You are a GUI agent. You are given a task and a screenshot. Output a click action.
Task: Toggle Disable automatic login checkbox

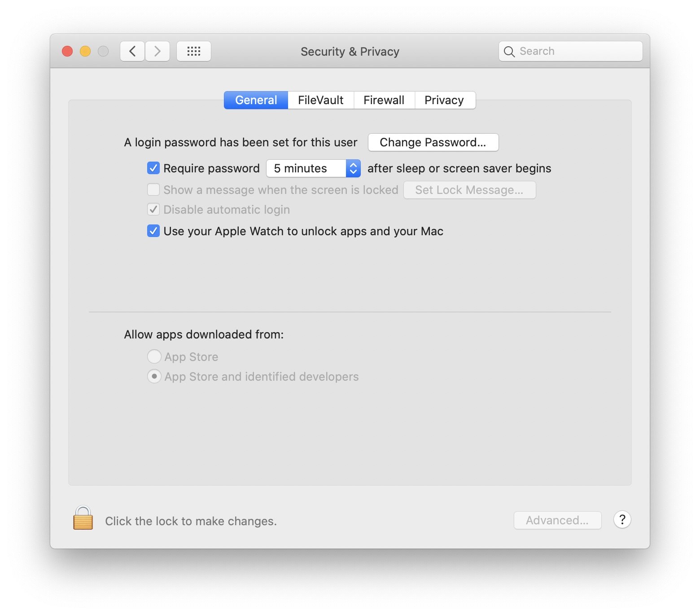[153, 210]
